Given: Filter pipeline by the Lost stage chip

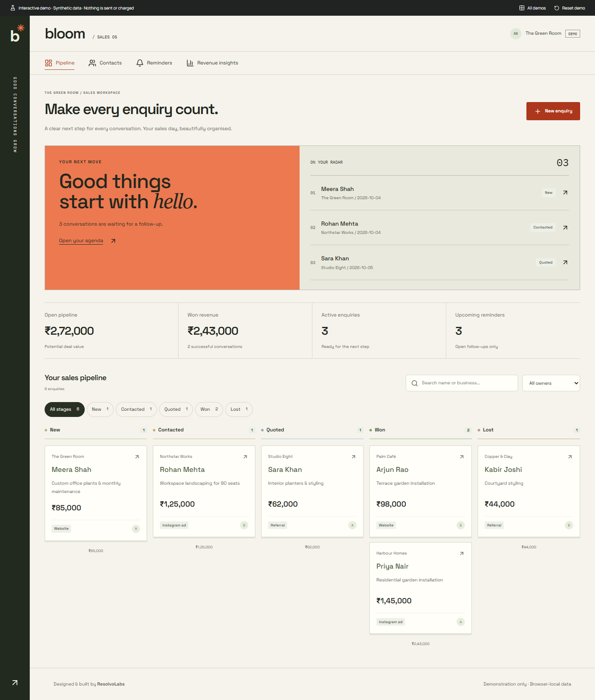Looking at the screenshot, I should pyautogui.click(x=239, y=410).
